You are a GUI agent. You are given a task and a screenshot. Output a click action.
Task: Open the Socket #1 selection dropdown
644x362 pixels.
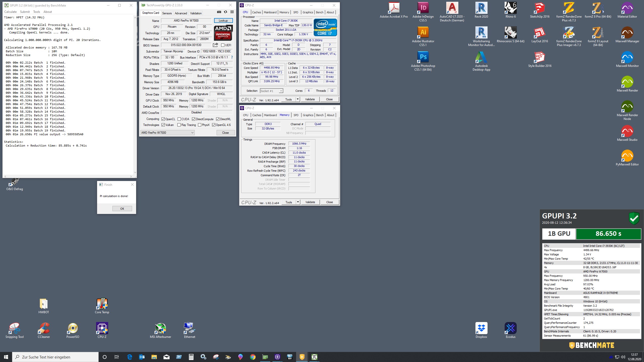271,91
